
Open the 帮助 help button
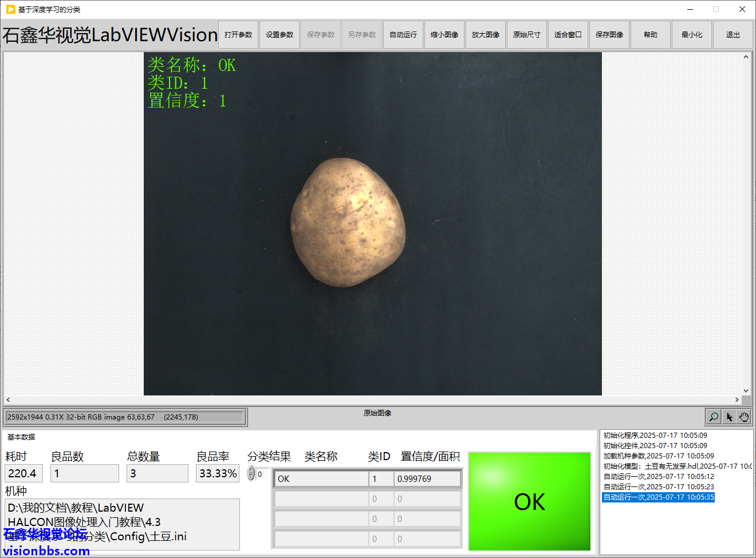651,35
